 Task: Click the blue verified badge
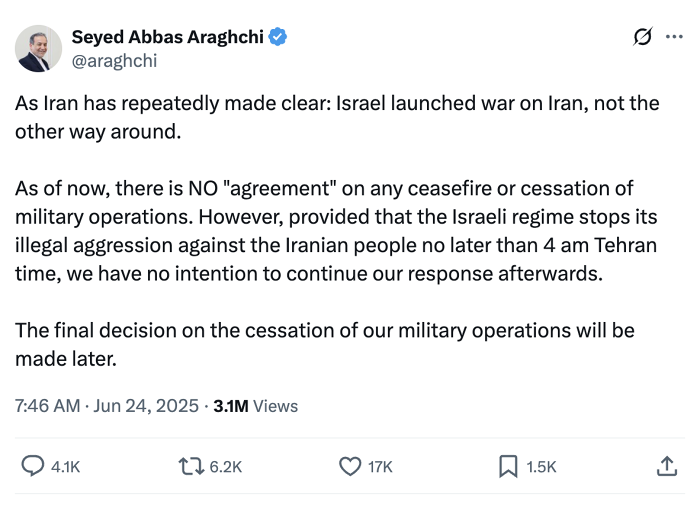click(x=279, y=37)
